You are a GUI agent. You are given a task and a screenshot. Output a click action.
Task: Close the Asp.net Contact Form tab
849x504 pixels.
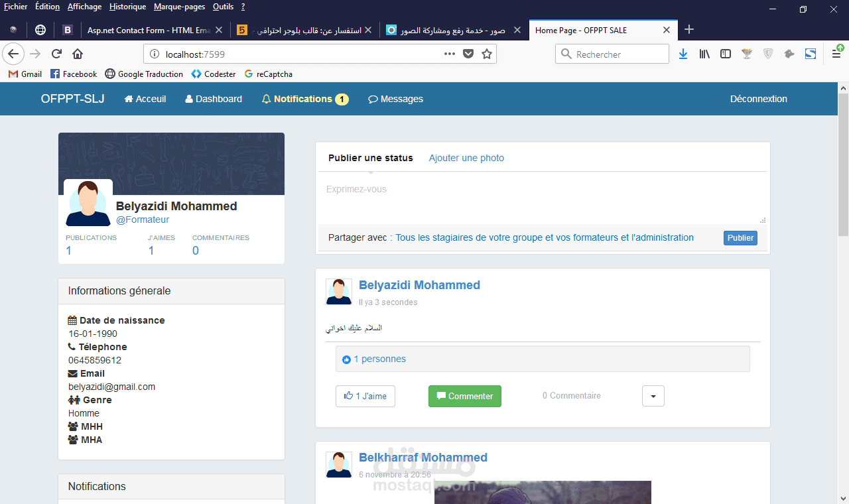(220, 30)
